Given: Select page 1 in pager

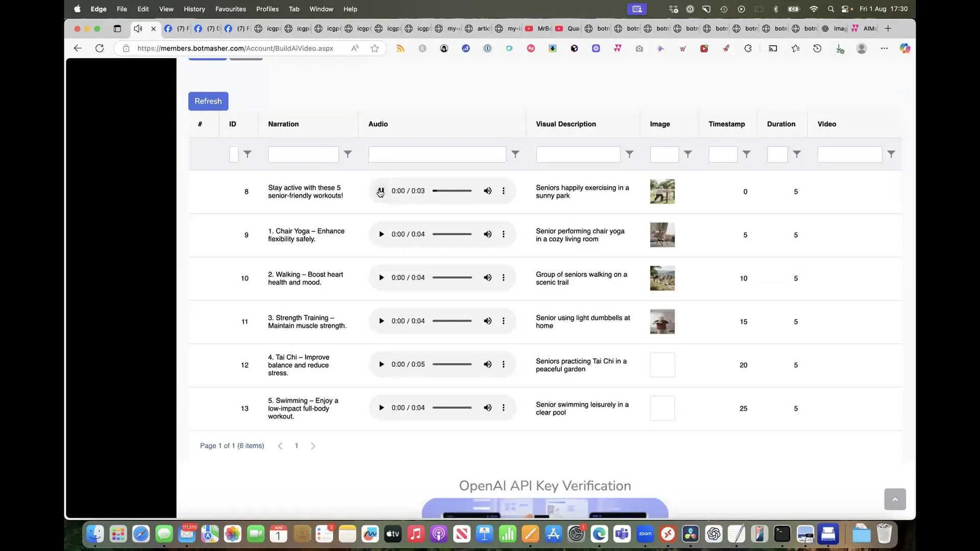Looking at the screenshot, I should pos(297,446).
